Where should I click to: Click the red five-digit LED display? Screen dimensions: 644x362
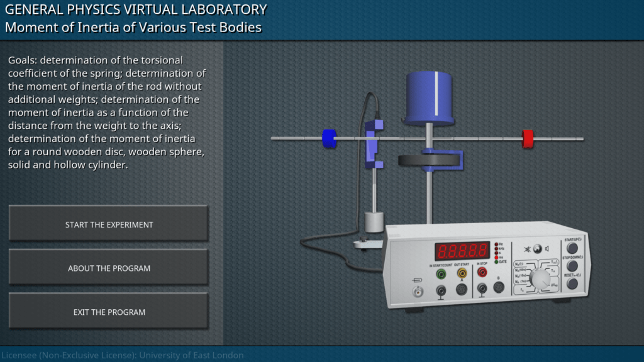[462, 251]
